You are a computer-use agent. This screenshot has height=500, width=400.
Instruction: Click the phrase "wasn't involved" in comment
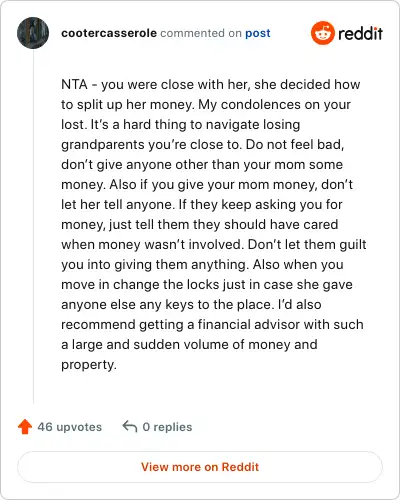click(x=193, y=245)
